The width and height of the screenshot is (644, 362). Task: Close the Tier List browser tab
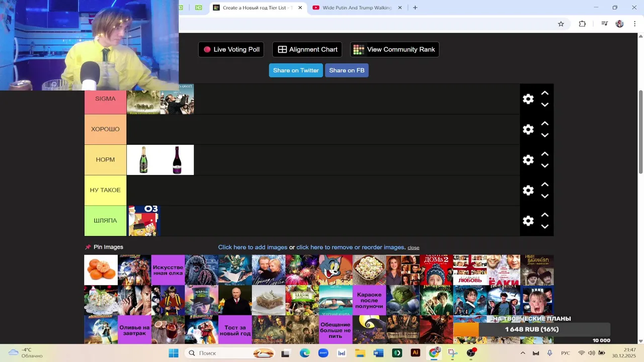pyautogui.click(x=300, y=8)
